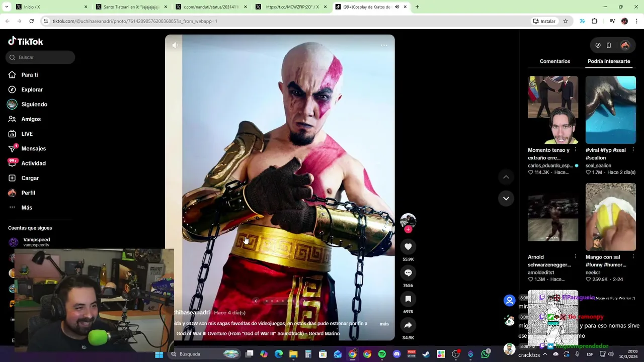
Task: Open Spotify from the taskbar
Action: [x=382, y=354]
